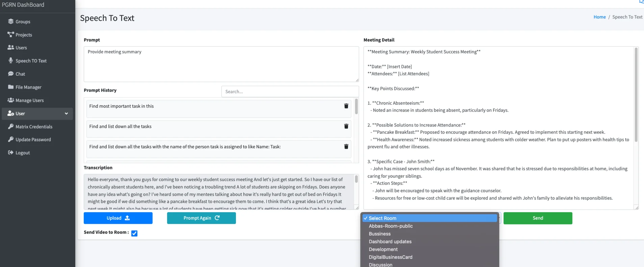
Task: Click trash icon for Name: Task prompt
Action: [346, 147]
